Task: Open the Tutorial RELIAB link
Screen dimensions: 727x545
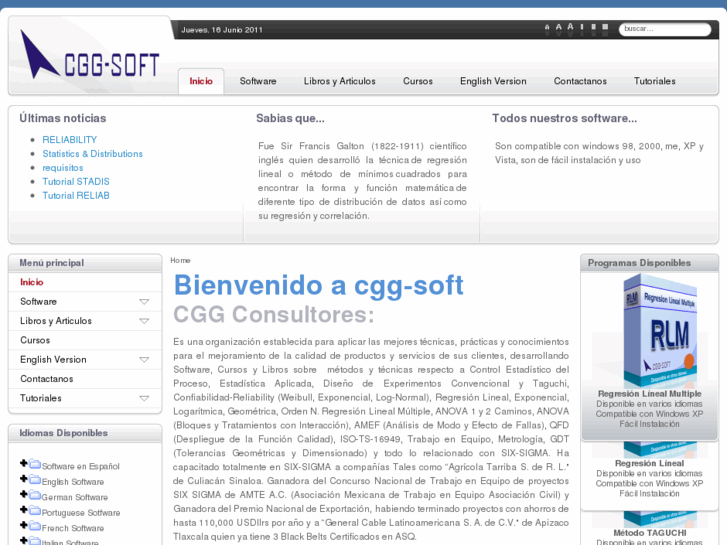Action: pos(76,195)
